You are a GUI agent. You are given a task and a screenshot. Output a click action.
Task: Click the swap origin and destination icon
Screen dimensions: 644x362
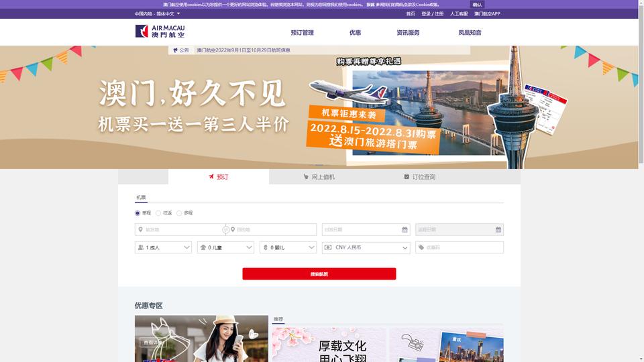pyautogui.click(x=225, y=230)
